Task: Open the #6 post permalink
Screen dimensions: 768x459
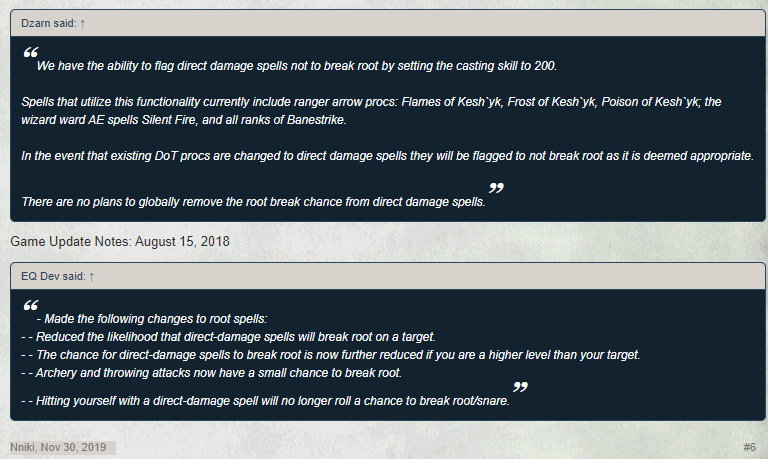Action: point(749,446)
